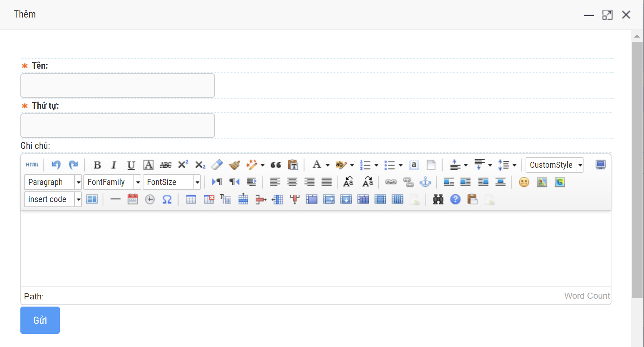This screenshot has width=644, height=347.
Task: Open the CustomStyle dropdown
Action: tap(580, 165)
